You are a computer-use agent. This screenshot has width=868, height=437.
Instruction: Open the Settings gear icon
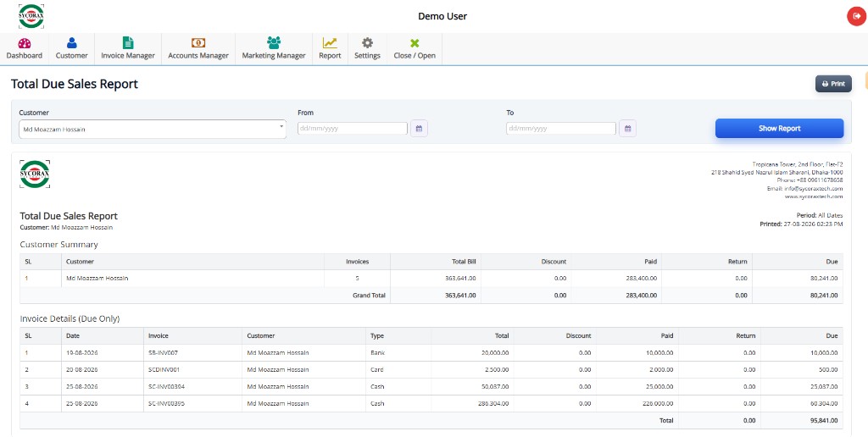click(x=367, y=42)
